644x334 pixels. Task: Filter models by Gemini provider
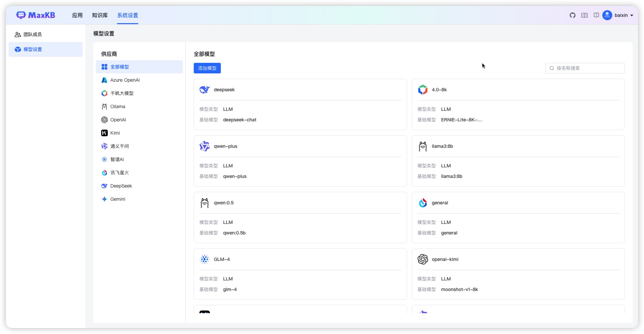[139, 199]
